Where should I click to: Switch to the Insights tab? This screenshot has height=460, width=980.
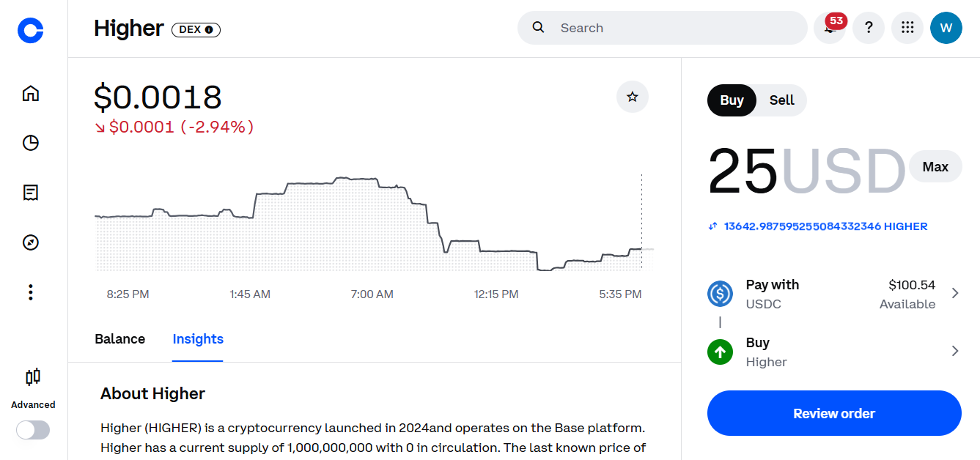[x=198, y=339]
